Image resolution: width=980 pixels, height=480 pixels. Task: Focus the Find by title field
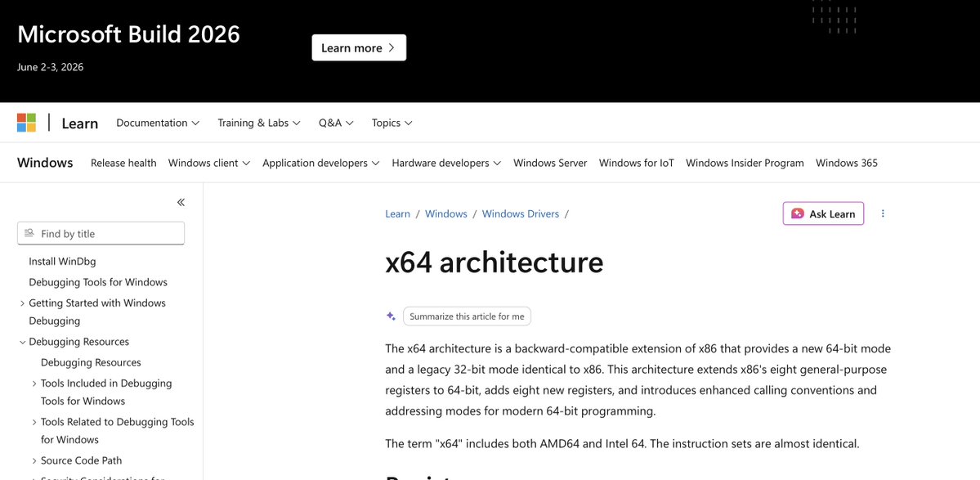point(101,233)
